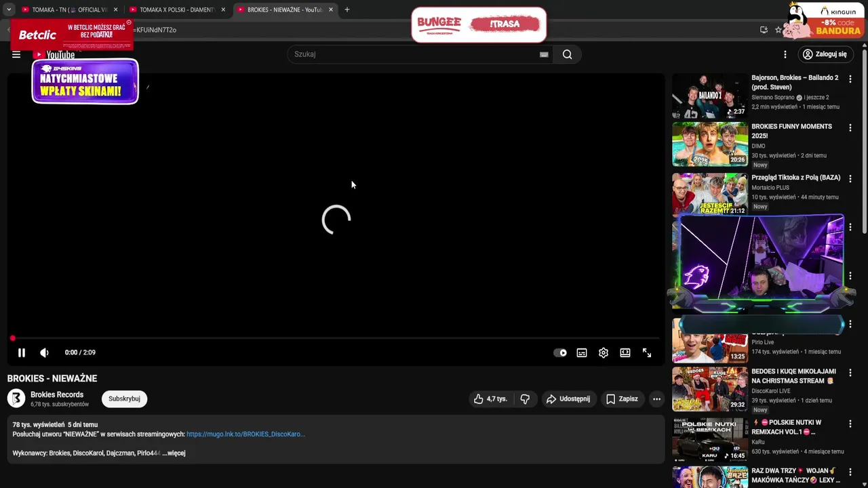
Task: Close the TOMAKA - TN tab
Action: 115,9
